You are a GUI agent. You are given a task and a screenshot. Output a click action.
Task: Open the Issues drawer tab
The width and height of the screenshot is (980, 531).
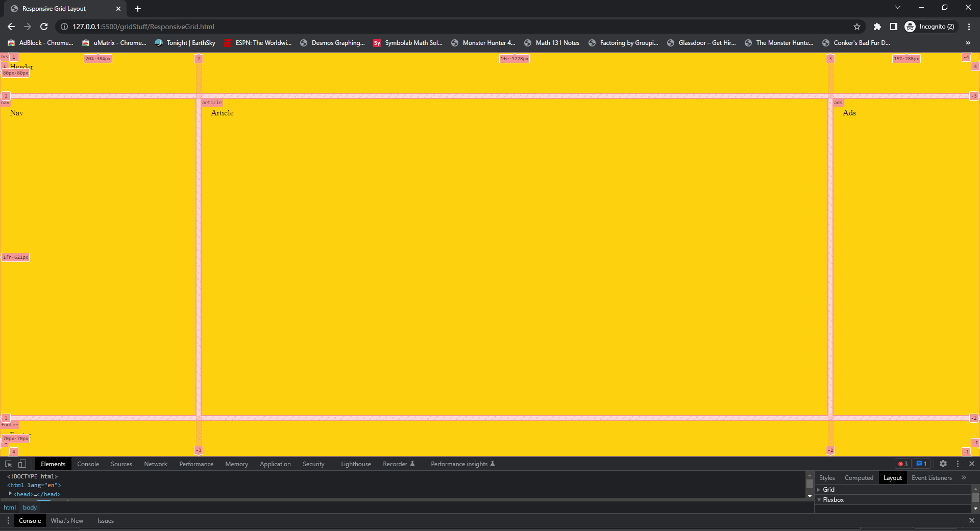[106, 521]
